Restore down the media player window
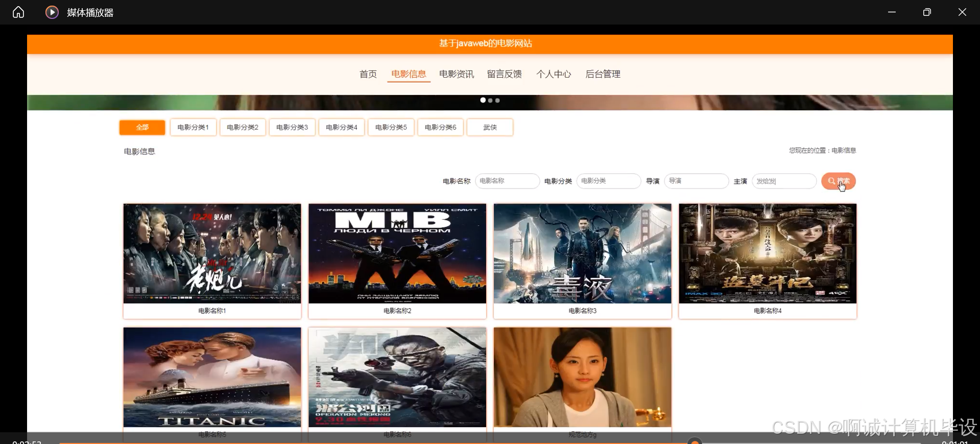980x444 pixels. [927, 12]
